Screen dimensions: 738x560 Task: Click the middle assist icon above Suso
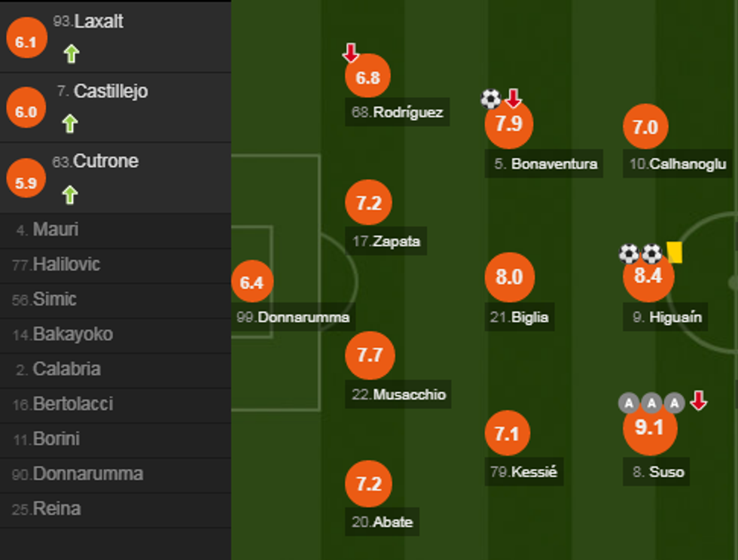651,403
